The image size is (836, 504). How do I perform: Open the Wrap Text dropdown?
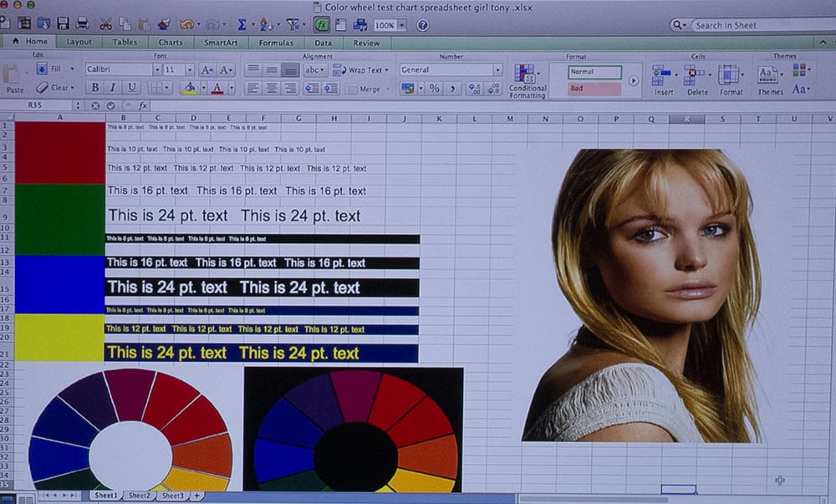tap(386, 70)
